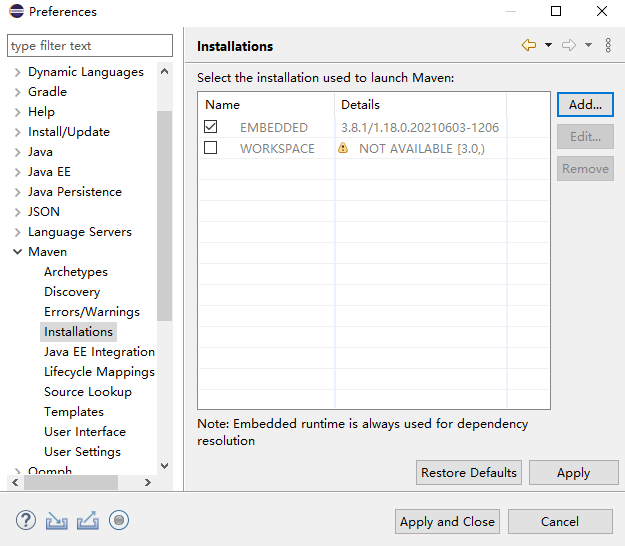Viewport: 625px width, 546px height.
Task: Open Java EE Integration page
Action: click(99, 352)
